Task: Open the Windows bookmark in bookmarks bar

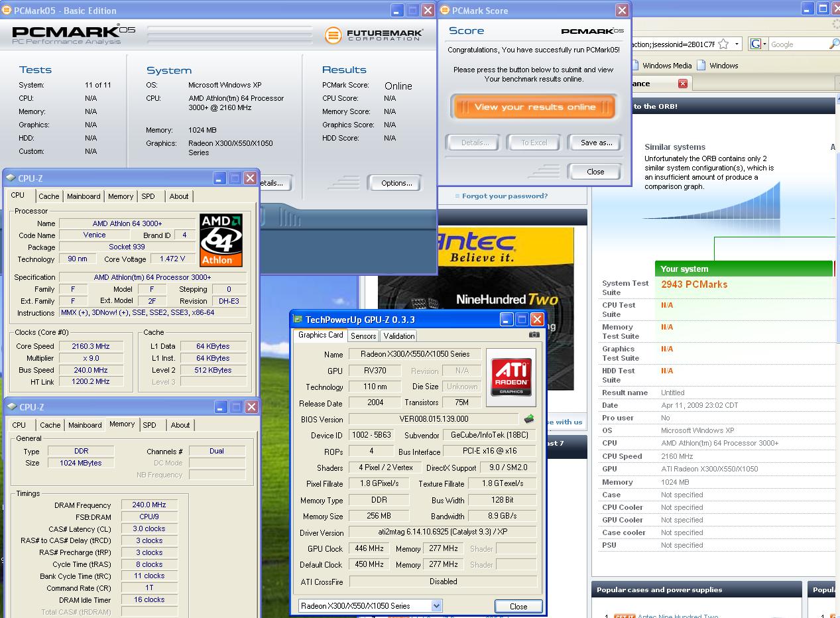Action: 717,65
